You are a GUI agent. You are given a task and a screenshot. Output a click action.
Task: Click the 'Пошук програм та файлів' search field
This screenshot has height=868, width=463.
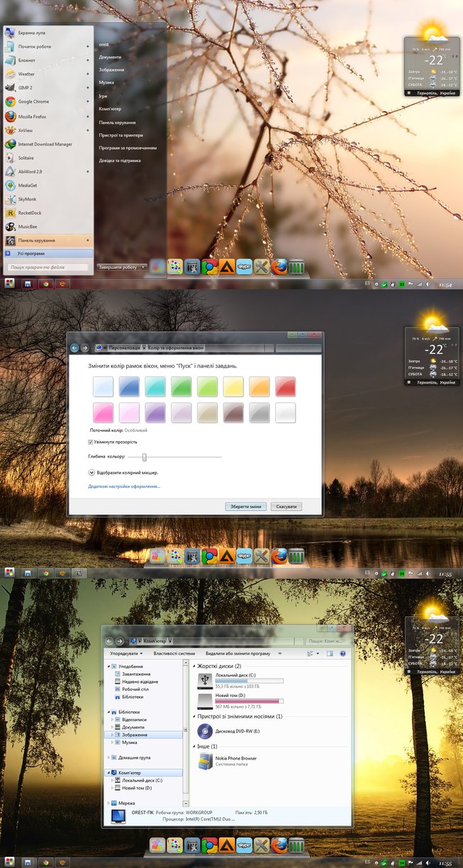click(x=47, y=267)
